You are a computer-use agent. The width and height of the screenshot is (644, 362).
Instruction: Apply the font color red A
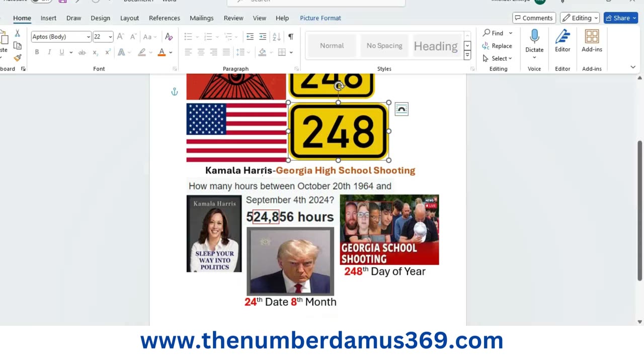(162, 52)
